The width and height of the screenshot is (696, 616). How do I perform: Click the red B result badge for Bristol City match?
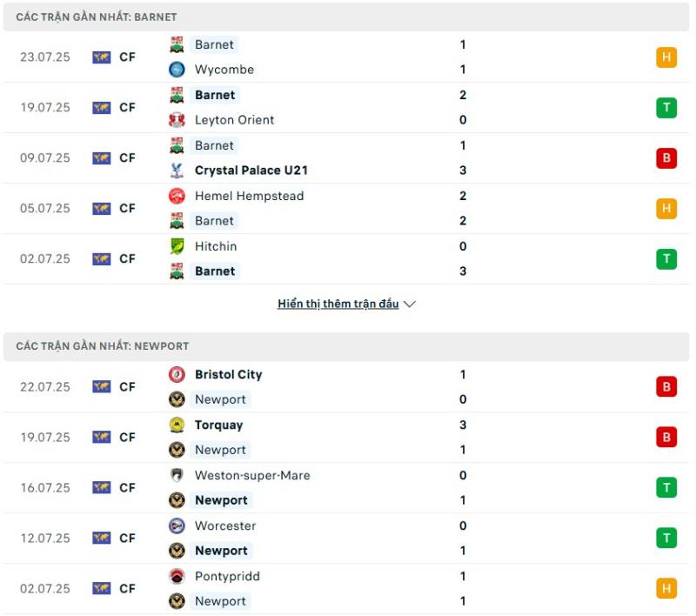666,387
